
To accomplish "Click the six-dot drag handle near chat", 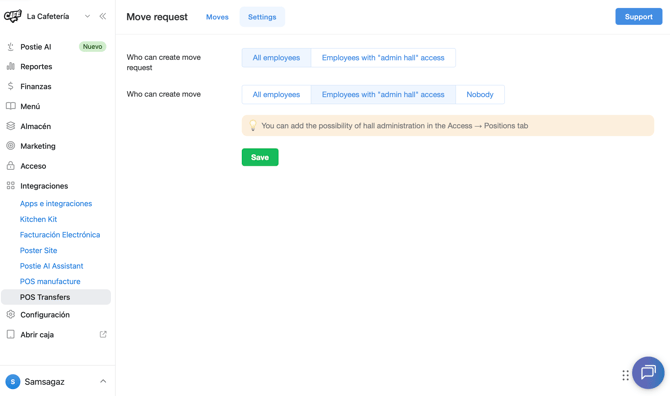I will click(x=625, y=375).
